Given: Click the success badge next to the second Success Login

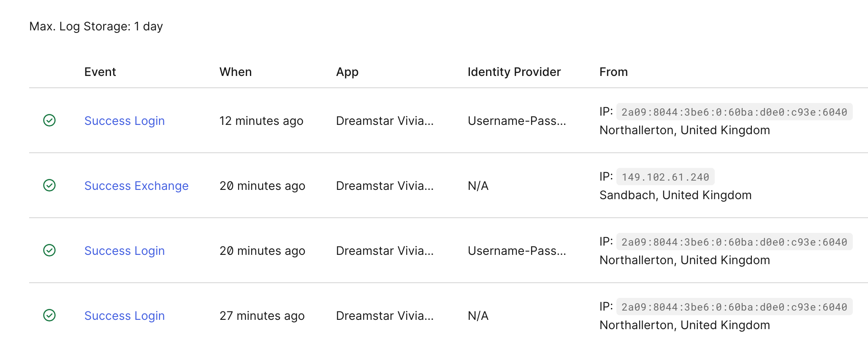Looking at the screenshot, I should click(49, 251).
